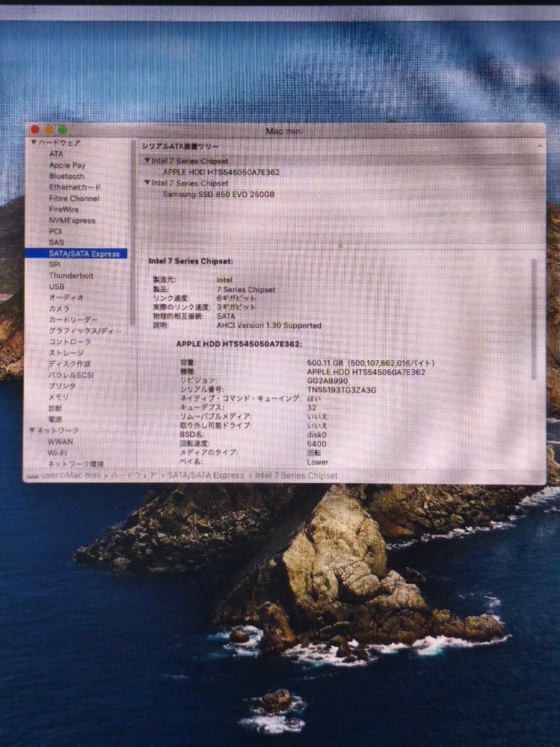The image size is (560, 747).
Task: Click the green zoom window button
Action: (63, 129)
